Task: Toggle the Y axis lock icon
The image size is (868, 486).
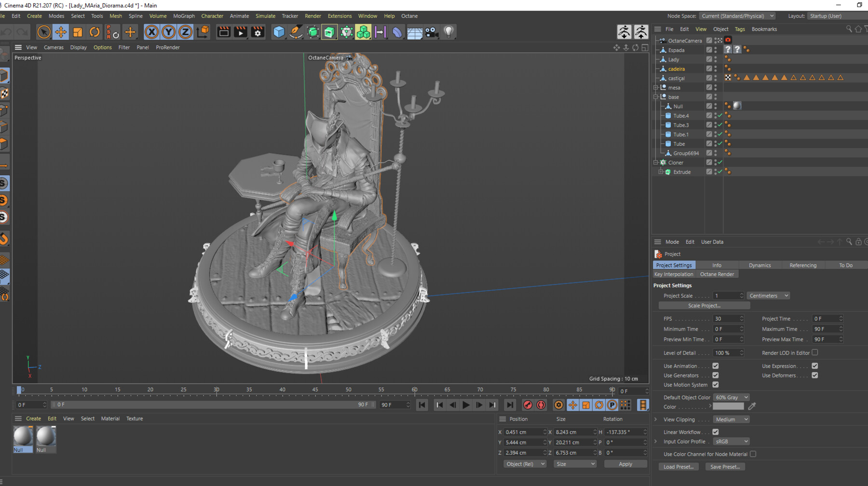Action: click(x=168, y=32)
